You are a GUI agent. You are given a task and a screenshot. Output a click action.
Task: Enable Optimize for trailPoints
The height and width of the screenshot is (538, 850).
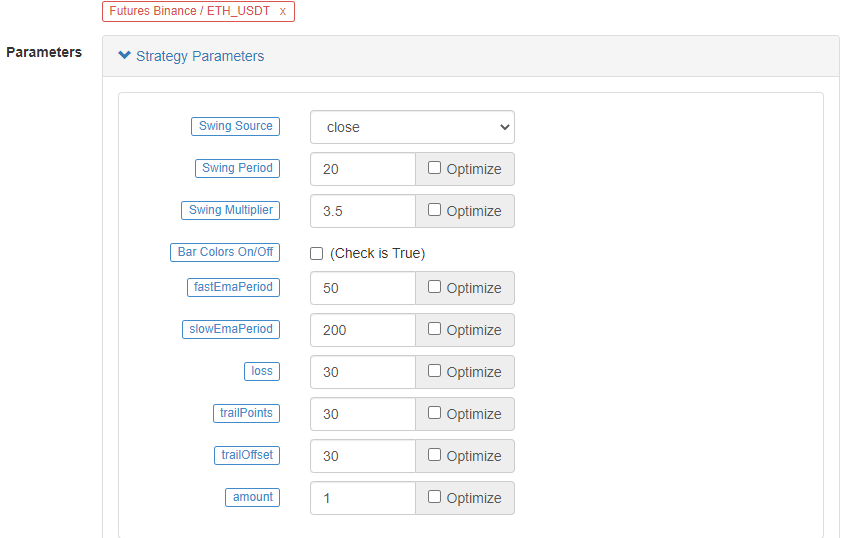[434, 413]
